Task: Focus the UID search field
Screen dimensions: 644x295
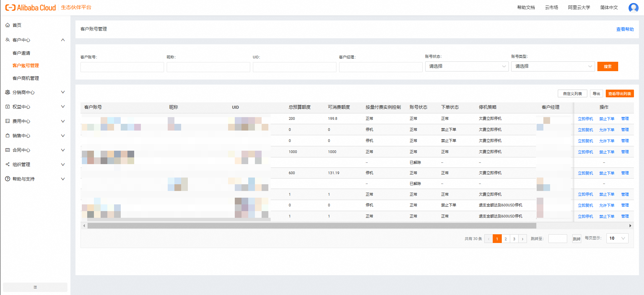Action: (x=294, y=67)
